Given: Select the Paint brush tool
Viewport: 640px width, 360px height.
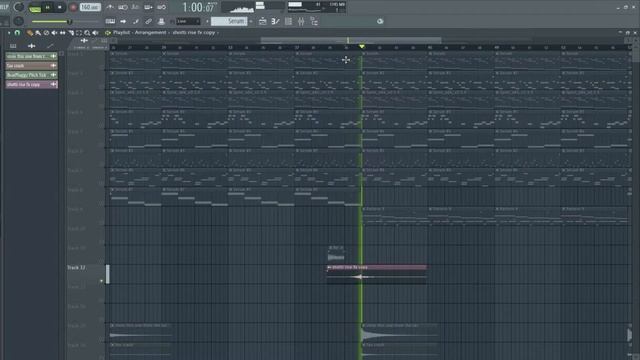Looking at the screenshot, I should coord(38,33).
